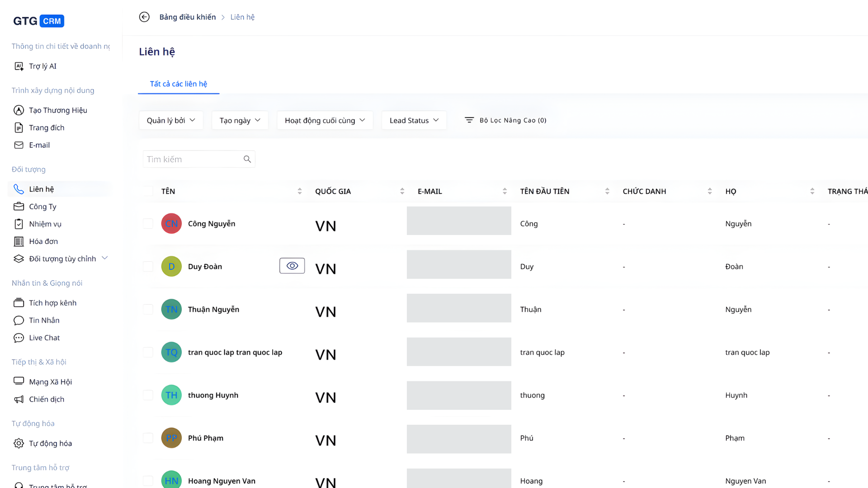
Task: Open the Trợ lý AI assistant icon
Action: tap(19, 66)
